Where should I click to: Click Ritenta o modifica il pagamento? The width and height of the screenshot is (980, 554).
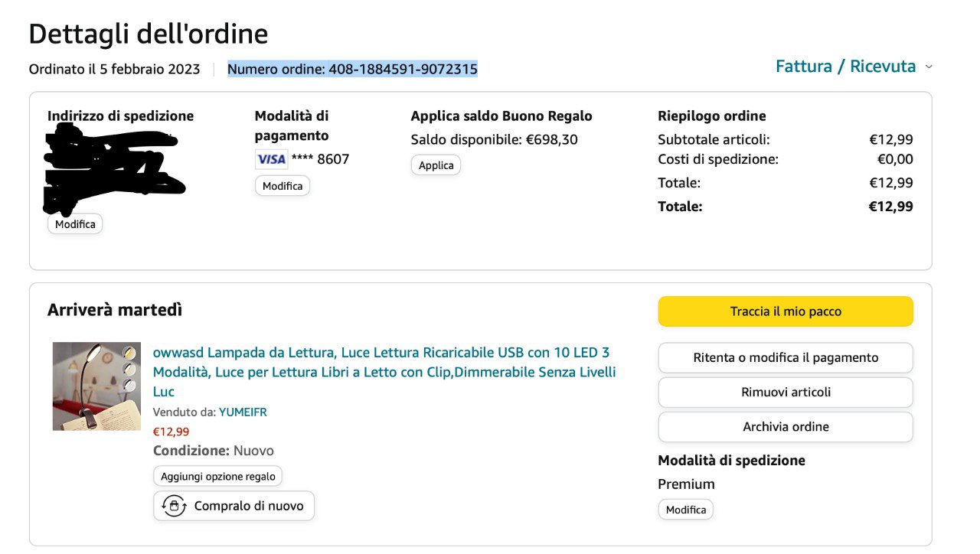pos(786,357)
